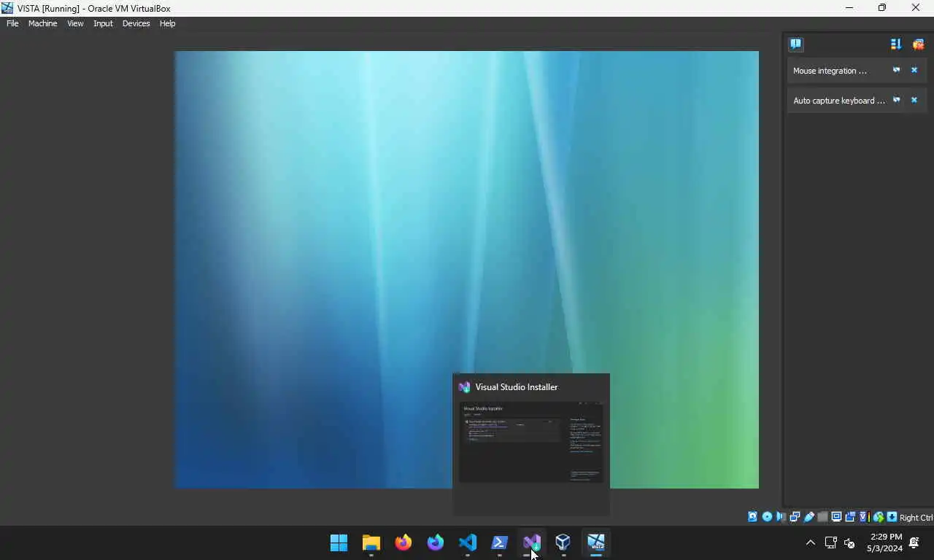This screenshot has width=934, height=560.
Task: Show hidden system tray icons
Action: click(810, 542)
